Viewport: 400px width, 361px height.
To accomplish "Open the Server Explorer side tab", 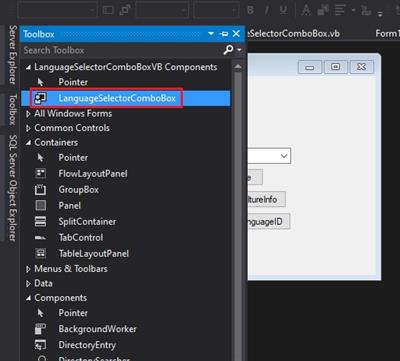I will pyautogui.click(x=12, y=54).
